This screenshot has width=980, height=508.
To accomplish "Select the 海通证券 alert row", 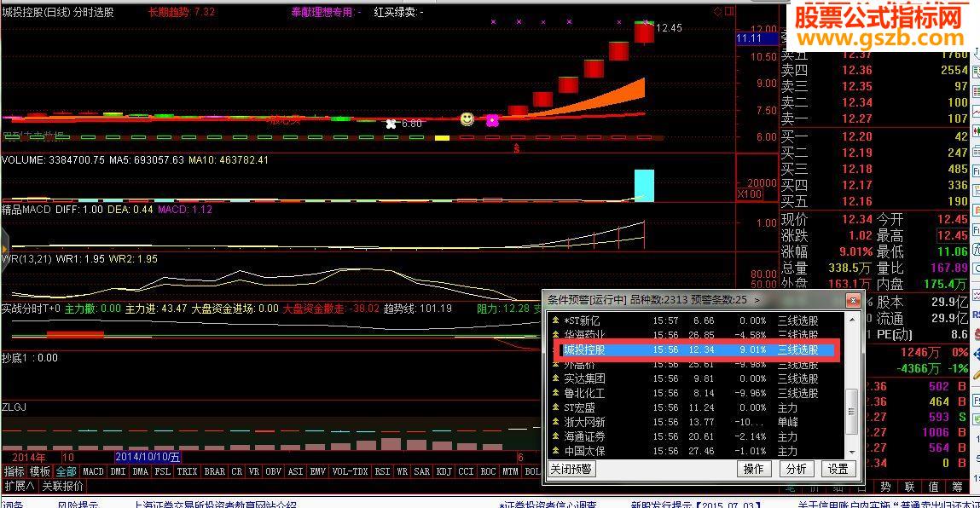I will coord(697,436).
